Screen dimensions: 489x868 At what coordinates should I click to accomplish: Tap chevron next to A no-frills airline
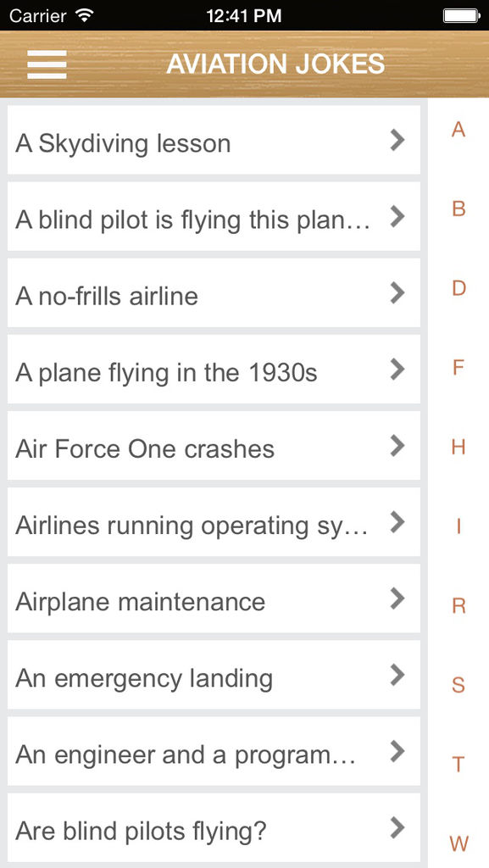[x=397, y=292]
